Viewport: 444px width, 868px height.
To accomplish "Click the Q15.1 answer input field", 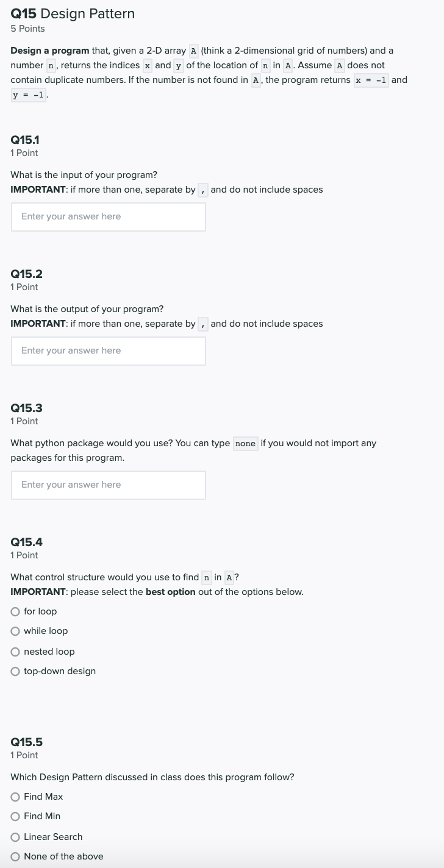I will tap(109, 216).
